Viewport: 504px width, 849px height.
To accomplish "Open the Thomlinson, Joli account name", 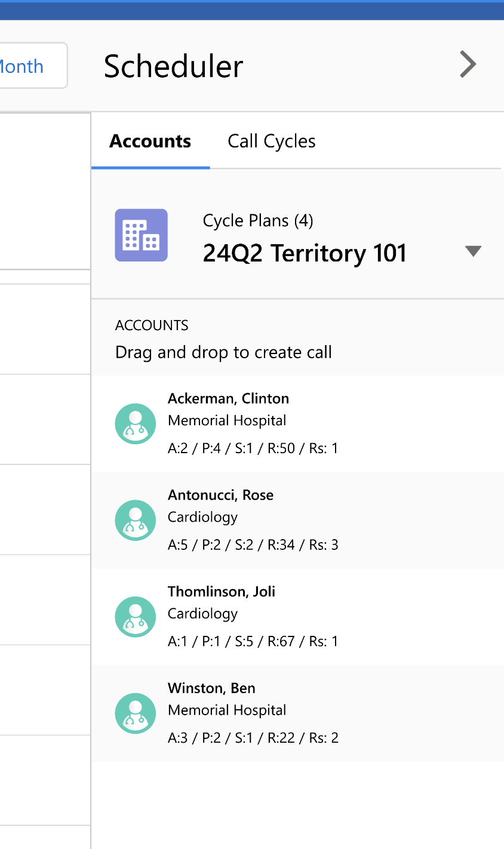I will [x=222, y=592].
